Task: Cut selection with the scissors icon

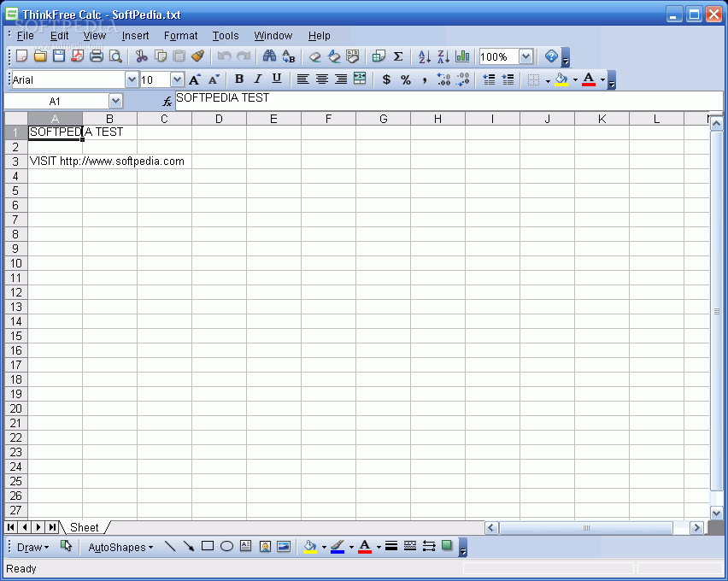Action: click(142, 56)
